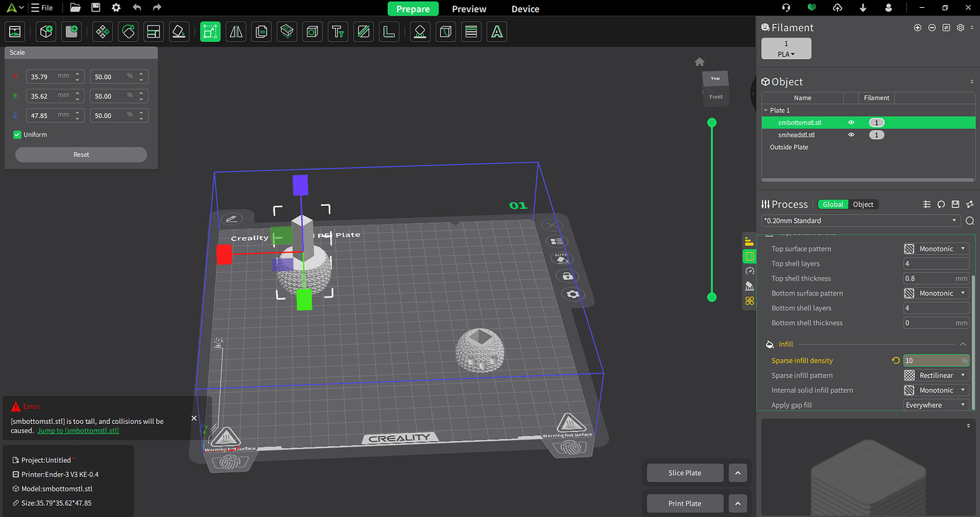The width and height of the screenshot is (980, 517).
Task: Reset the Sparse infill density value
Action: pos(895,361)
